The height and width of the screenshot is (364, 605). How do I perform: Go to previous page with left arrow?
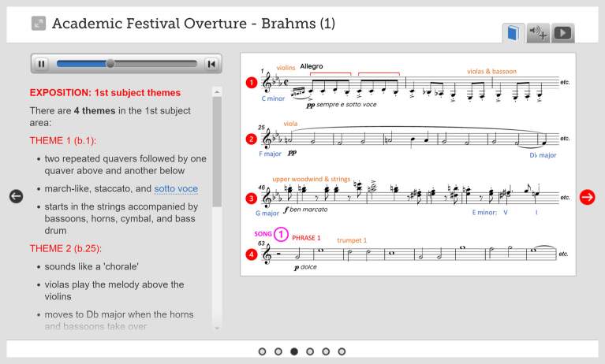click(x=17, y=196)
